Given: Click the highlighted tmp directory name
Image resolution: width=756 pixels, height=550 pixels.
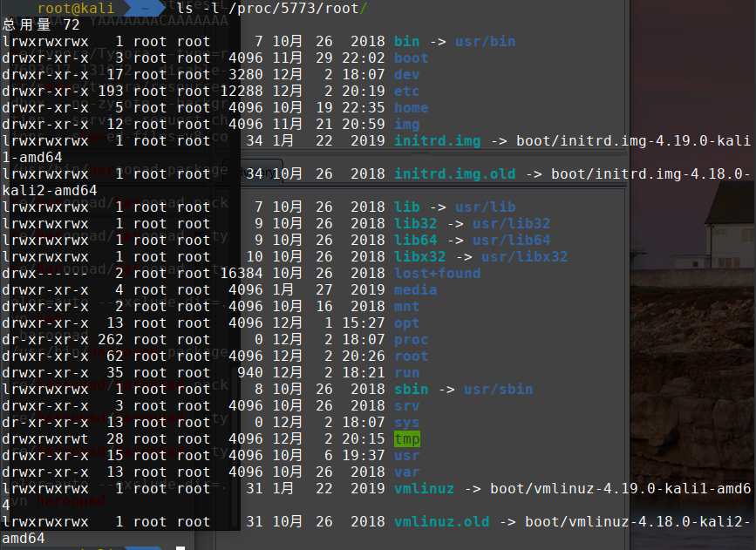Looking at the screenshot, I should point(406,438).
